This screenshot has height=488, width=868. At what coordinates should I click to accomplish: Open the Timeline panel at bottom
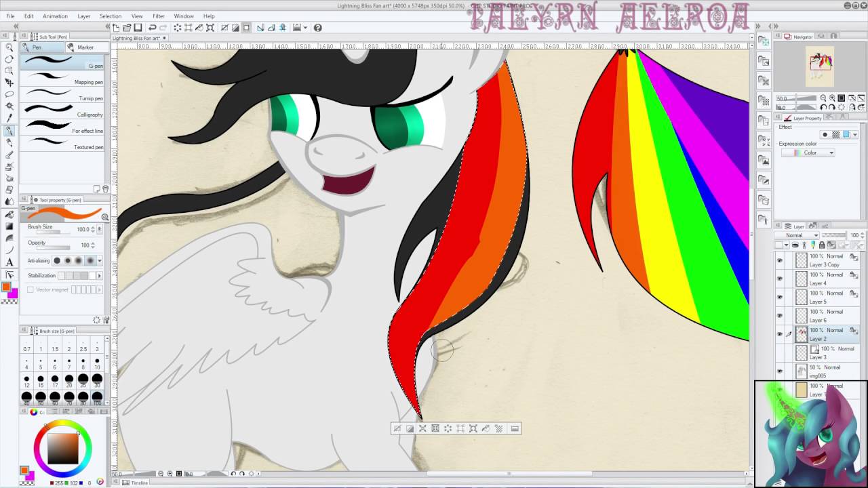click(x=135, y=483)
